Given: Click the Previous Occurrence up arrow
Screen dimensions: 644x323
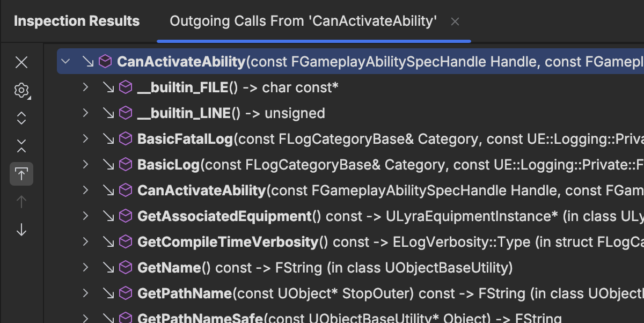Looking at the screenshot, I should [21, 202].
